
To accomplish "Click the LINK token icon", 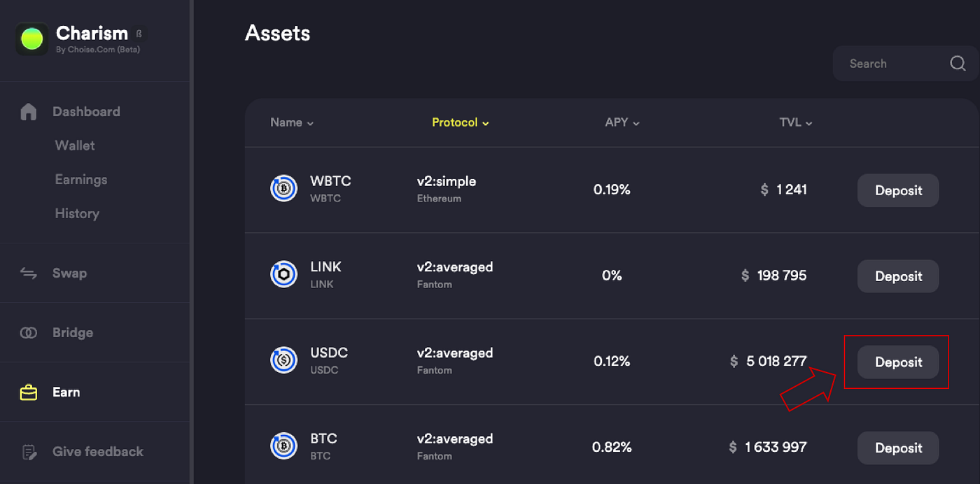I will (x=284, y=274).
